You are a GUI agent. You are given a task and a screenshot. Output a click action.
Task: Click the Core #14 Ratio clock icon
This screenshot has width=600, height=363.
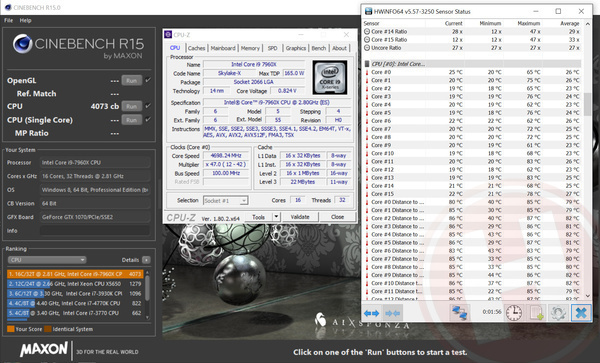(x=367, y=31)
